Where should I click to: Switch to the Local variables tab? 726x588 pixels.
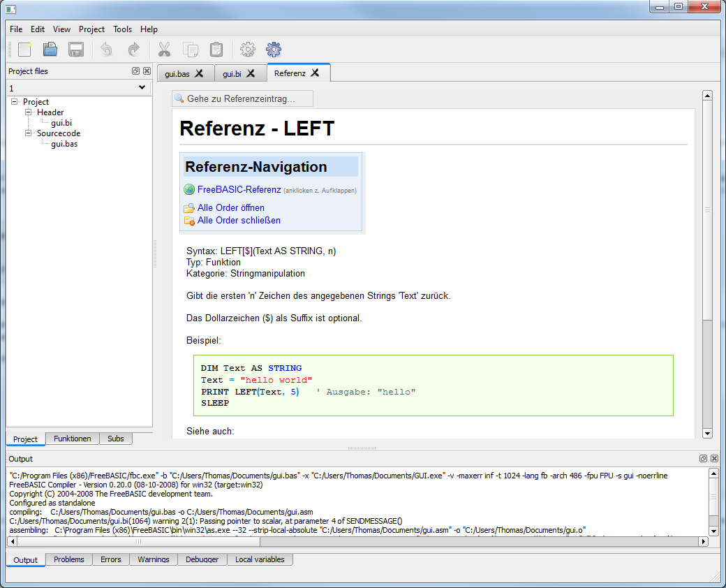[260, 559]
